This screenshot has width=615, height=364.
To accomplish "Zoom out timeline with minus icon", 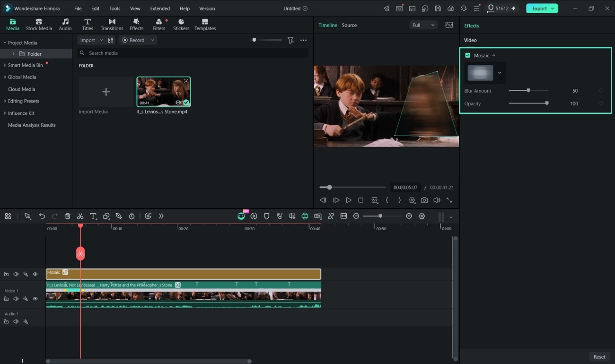I will pyautogui.click(x=356, y=216).
